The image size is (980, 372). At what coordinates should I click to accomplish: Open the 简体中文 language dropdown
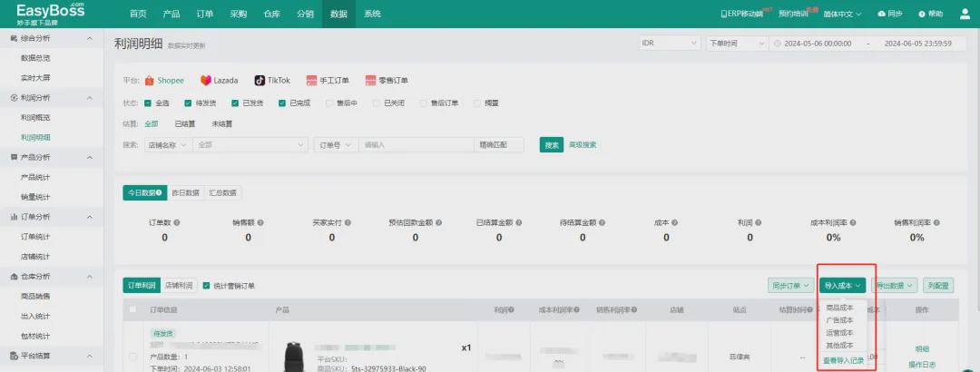(x=842, y=14)
